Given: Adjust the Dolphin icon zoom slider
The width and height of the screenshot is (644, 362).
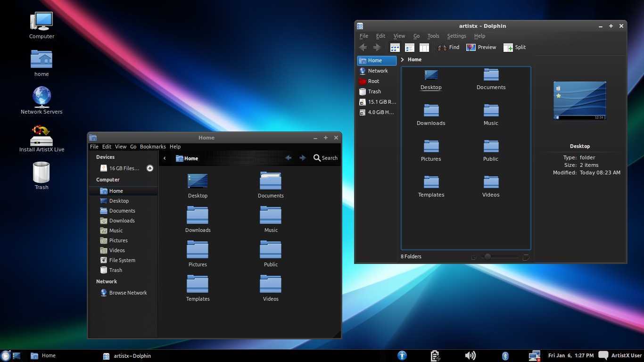Looking at the screenshot, I should [x=487, y=256].
